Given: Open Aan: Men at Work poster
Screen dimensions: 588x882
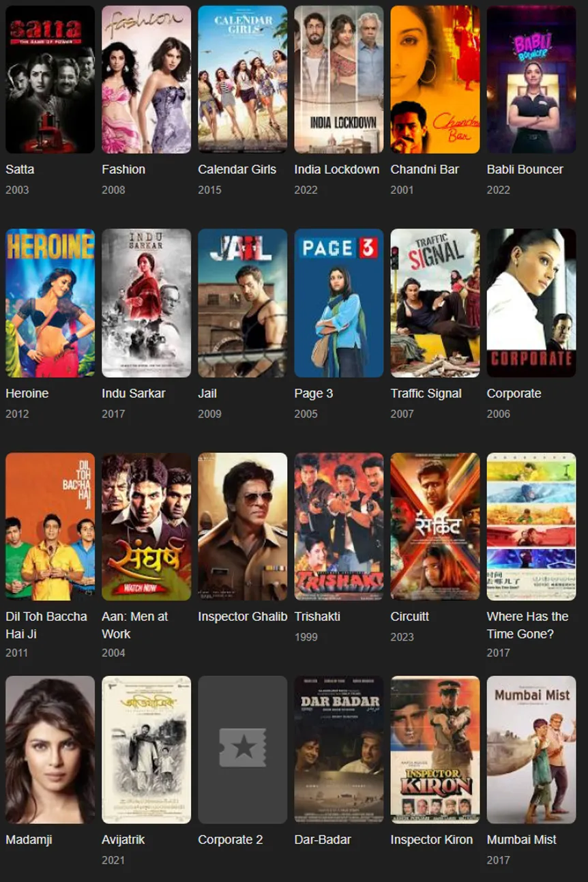Looking at the screenshot, I should [x=147, y=527].
